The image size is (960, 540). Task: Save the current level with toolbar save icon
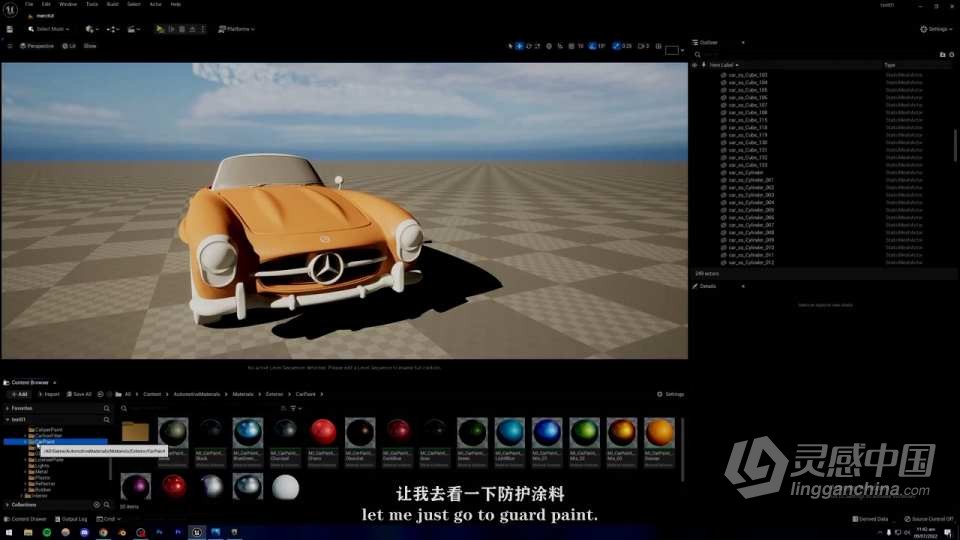[x=10, y=29]
